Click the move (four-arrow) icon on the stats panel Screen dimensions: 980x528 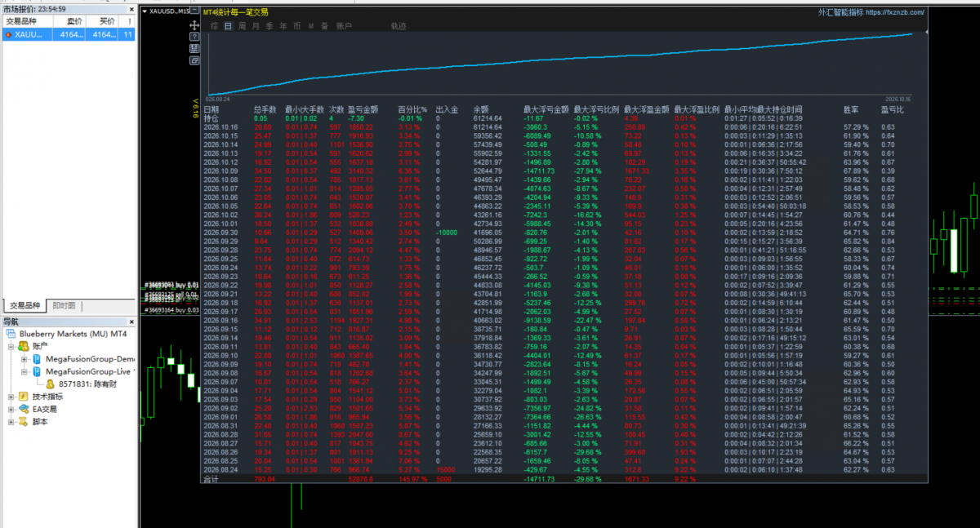pos(194,26)
